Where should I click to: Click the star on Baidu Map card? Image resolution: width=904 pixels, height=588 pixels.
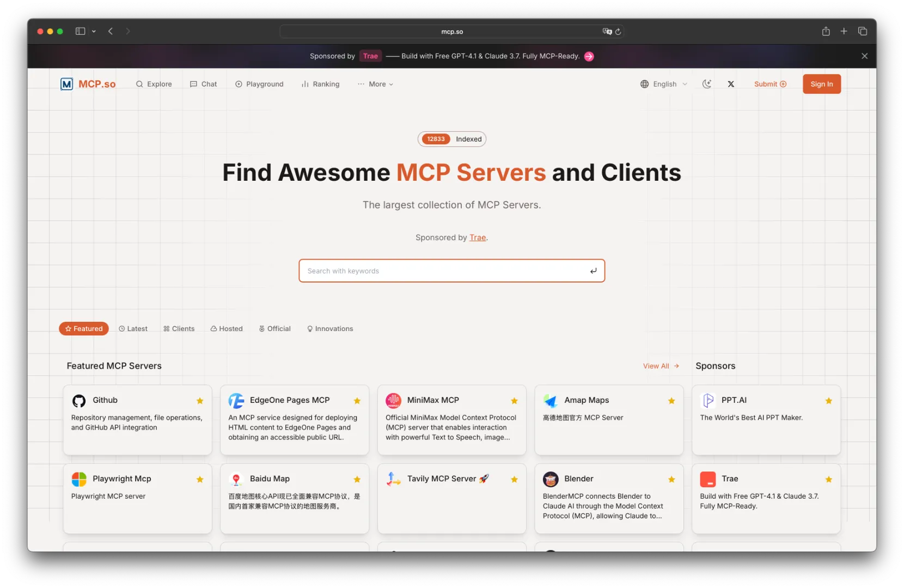pos(357,480)
